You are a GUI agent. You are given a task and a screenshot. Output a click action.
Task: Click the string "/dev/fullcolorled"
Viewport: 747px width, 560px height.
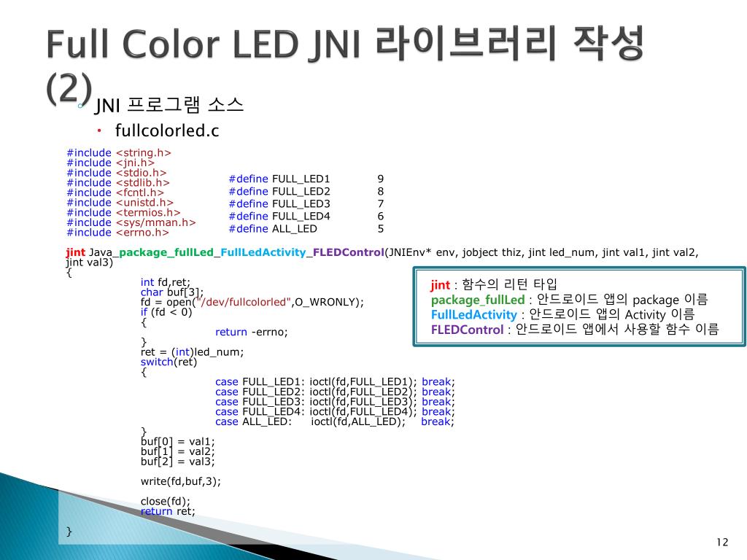pos(243,303)
